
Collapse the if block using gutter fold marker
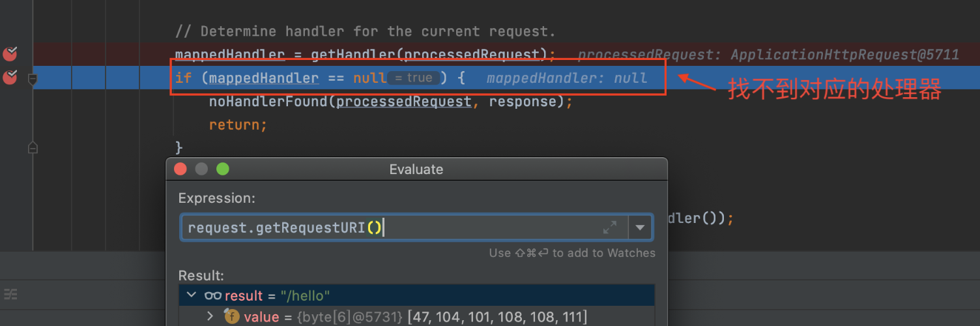click(x=33, y=79)
